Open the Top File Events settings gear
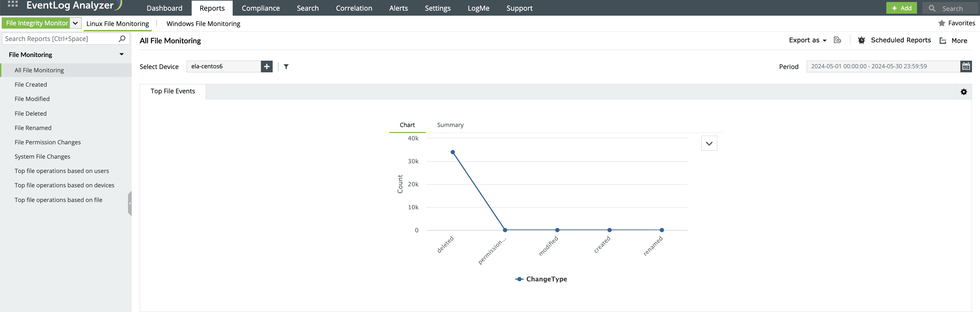980x312 pixels. tap(963, 92)
